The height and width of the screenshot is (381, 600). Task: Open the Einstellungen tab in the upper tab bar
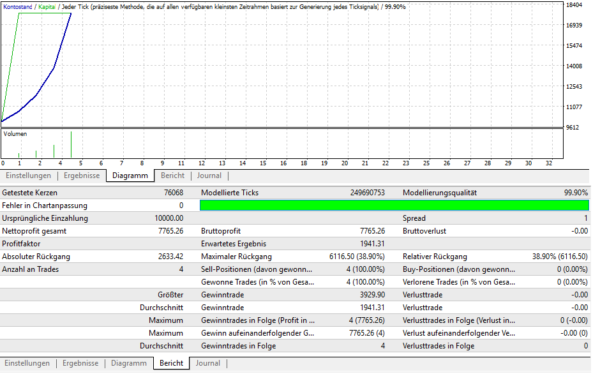click(x=28, y=176)
